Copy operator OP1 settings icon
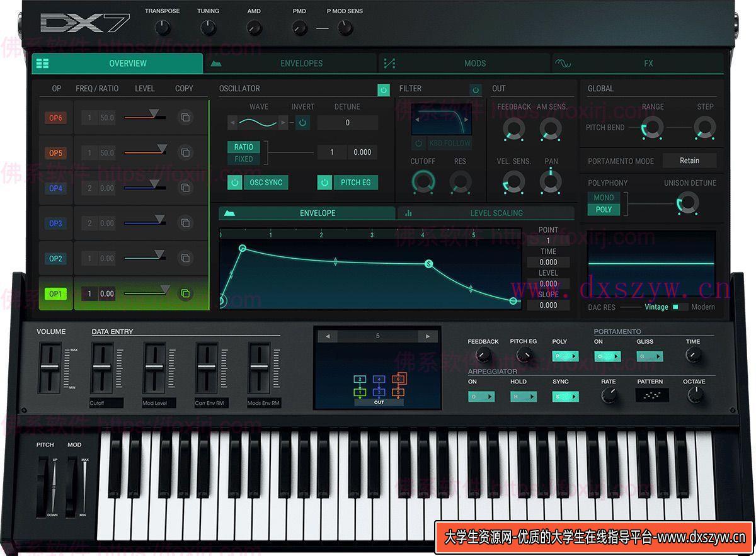This screenshot has width=756, height=556. pyautogui.click(x=185, y=293)
